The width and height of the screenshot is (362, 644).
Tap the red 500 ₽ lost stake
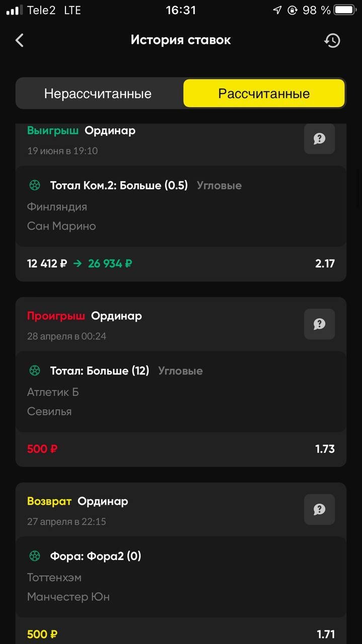pos(42,449)
